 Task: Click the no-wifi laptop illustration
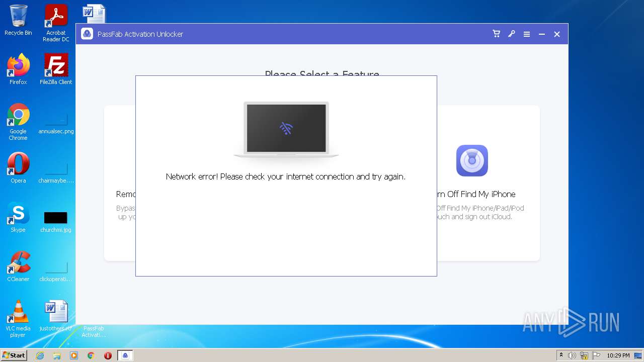pyautogui.click(x=286, y=130)
